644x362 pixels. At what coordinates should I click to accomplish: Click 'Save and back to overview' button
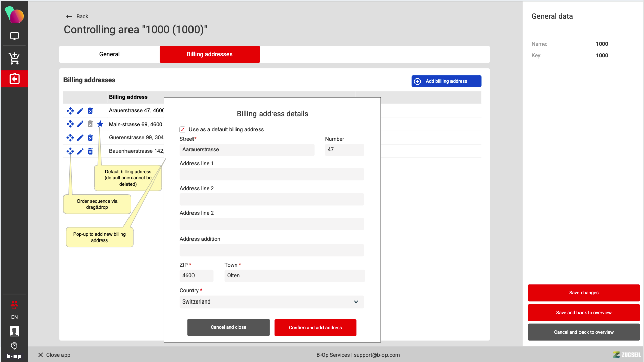click(584, 313)
